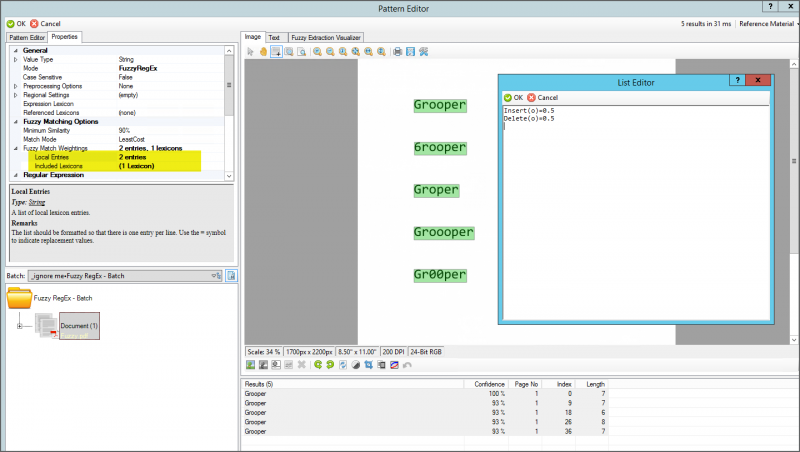The width and height of the screenshot is (800, 452).
Task: Click the batch browse icon beside Batch dropdown
Action: 232,275
